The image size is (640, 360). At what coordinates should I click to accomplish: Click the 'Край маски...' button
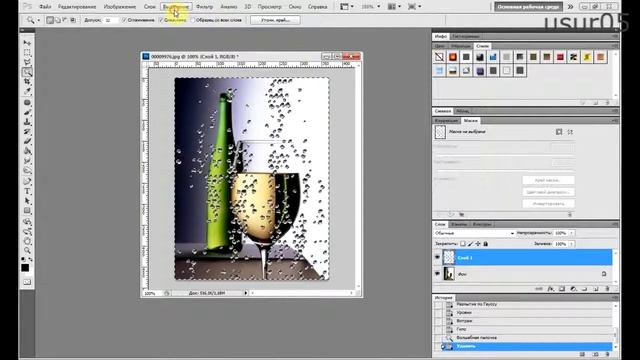point(548,180)
